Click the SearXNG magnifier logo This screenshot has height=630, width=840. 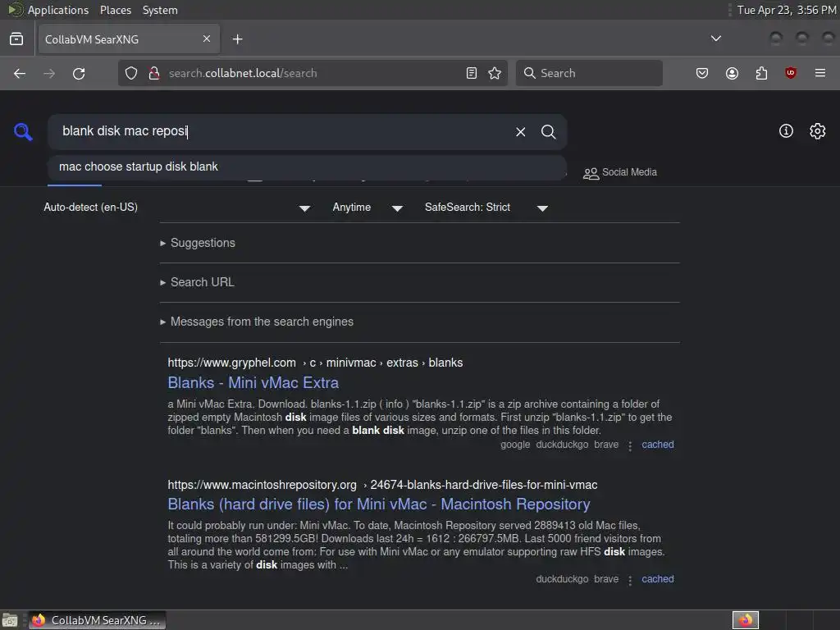point(23,132)
